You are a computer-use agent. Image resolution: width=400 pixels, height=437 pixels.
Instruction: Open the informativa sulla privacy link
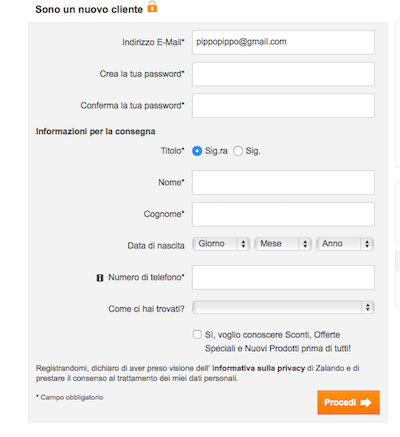tap(259, 368)
